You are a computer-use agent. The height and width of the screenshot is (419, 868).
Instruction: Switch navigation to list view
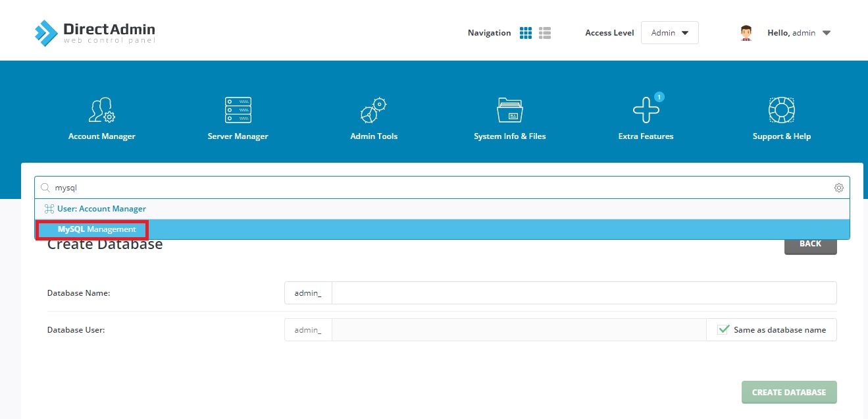point(545,33)
